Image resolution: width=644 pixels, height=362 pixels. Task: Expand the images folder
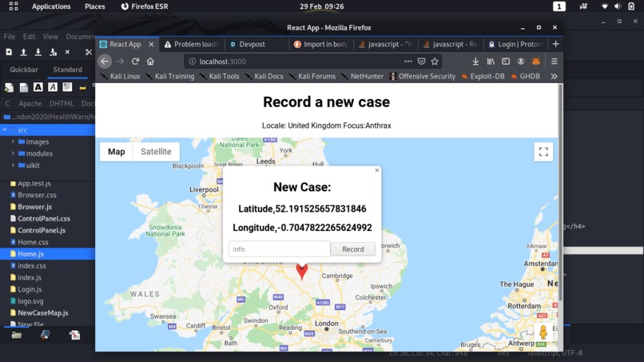click(13, 141)
